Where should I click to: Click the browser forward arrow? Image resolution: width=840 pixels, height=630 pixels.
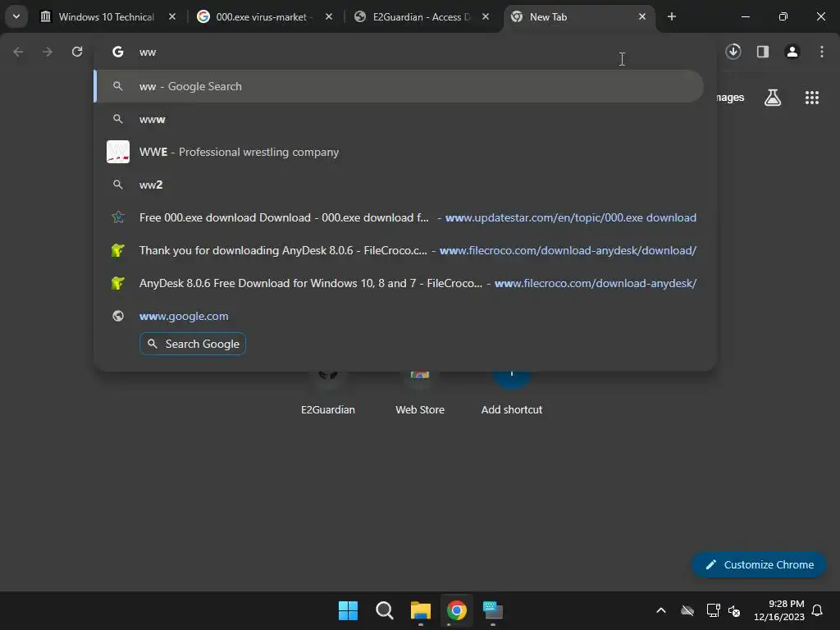click(48, 52)
